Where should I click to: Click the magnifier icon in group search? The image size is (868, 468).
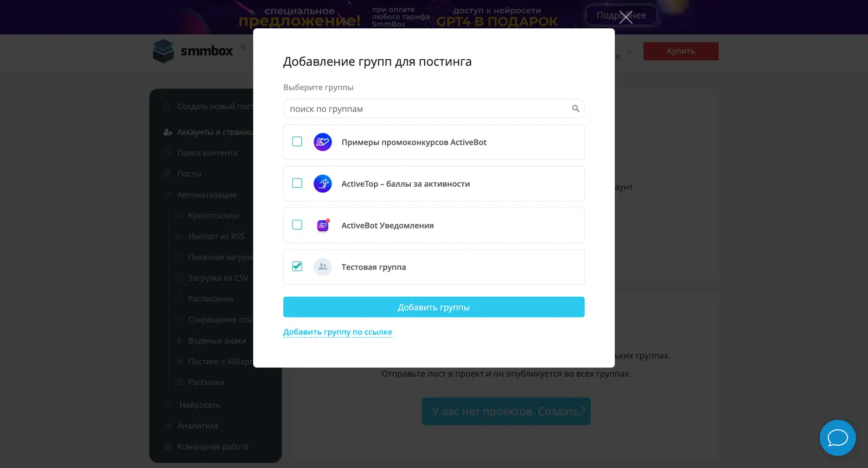point(576,109)
